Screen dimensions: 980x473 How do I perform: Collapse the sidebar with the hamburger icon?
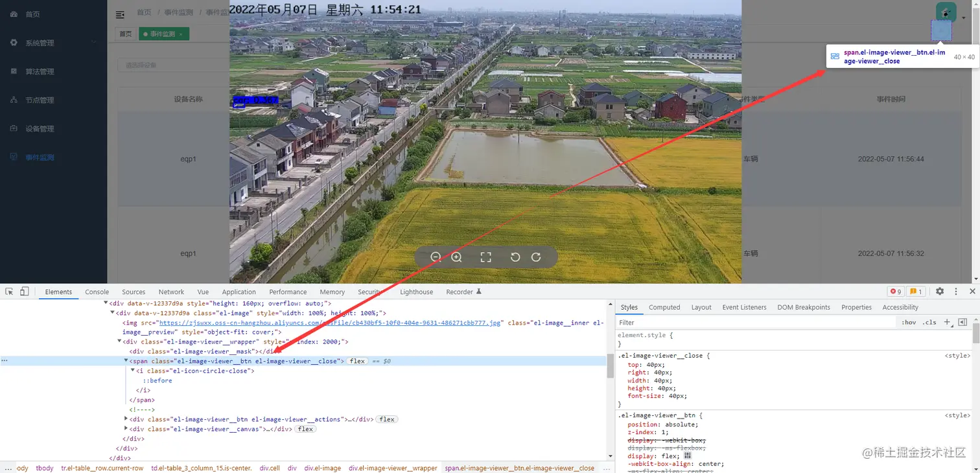coord(120,14)
